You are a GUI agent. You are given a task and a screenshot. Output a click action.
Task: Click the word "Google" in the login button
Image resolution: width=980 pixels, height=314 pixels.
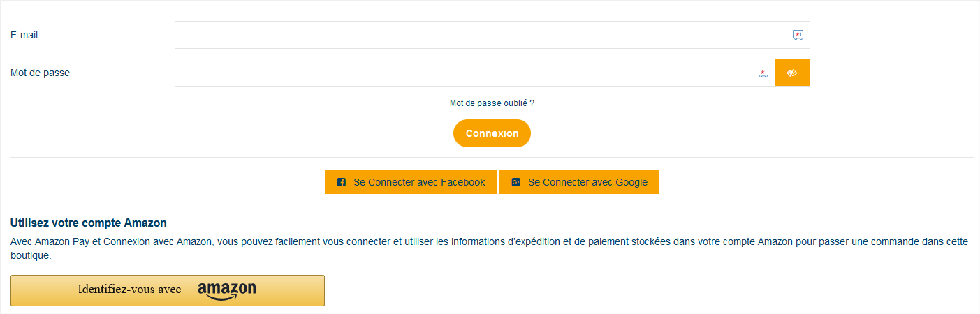(631, 182)
